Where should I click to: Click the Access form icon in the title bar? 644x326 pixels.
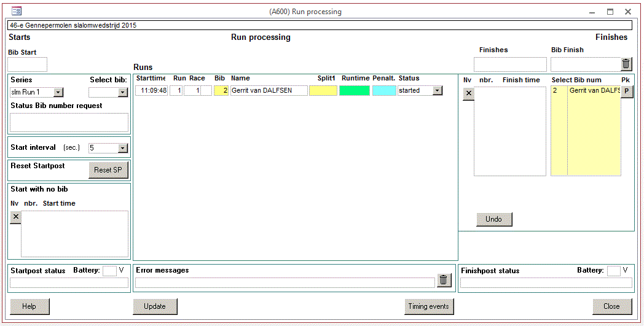17,11
